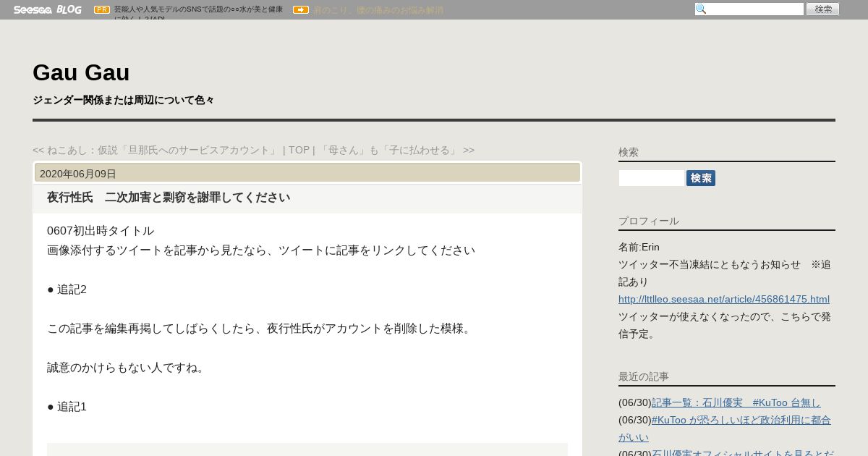Click the post date 2020年06月09日
Viewport: 868px width, 456px height.
78,174
